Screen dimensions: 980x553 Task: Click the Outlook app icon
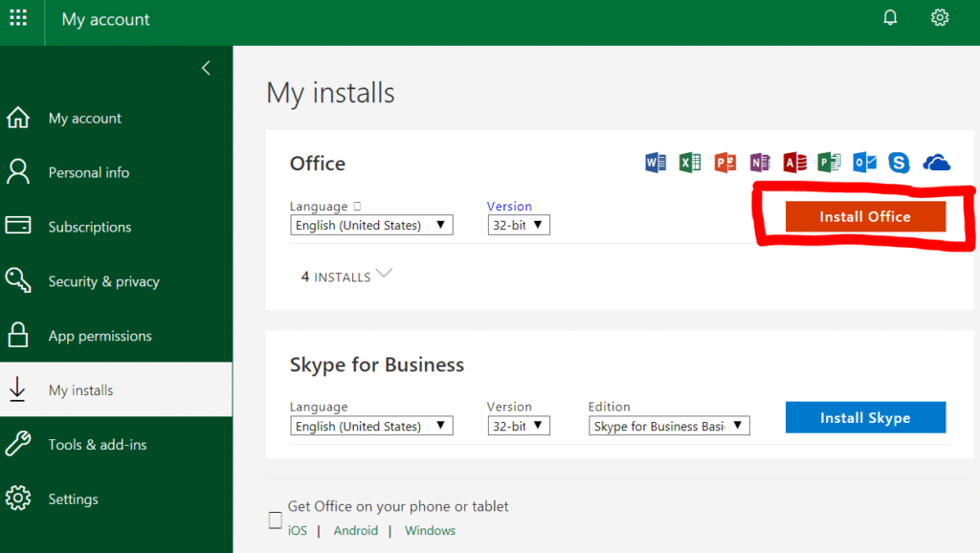(x=864, y=163)
